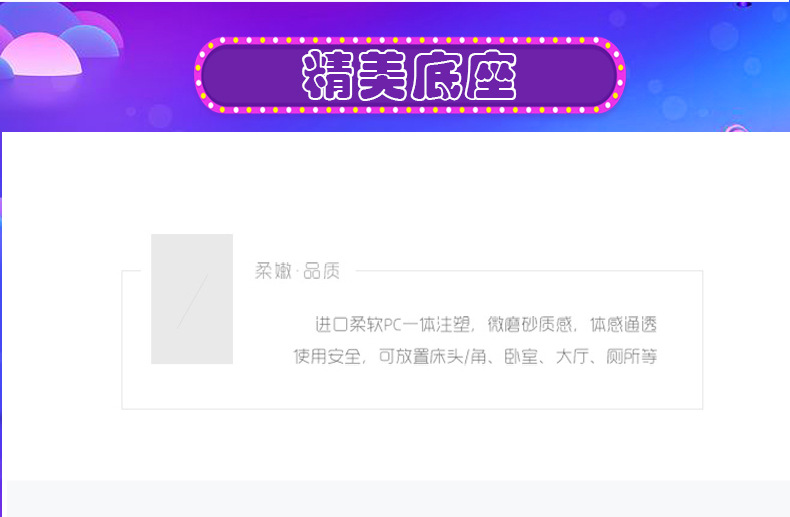Click the 精美底座 banner title
790x517 pixels.
pyautogui.click(x=409, y=75)
